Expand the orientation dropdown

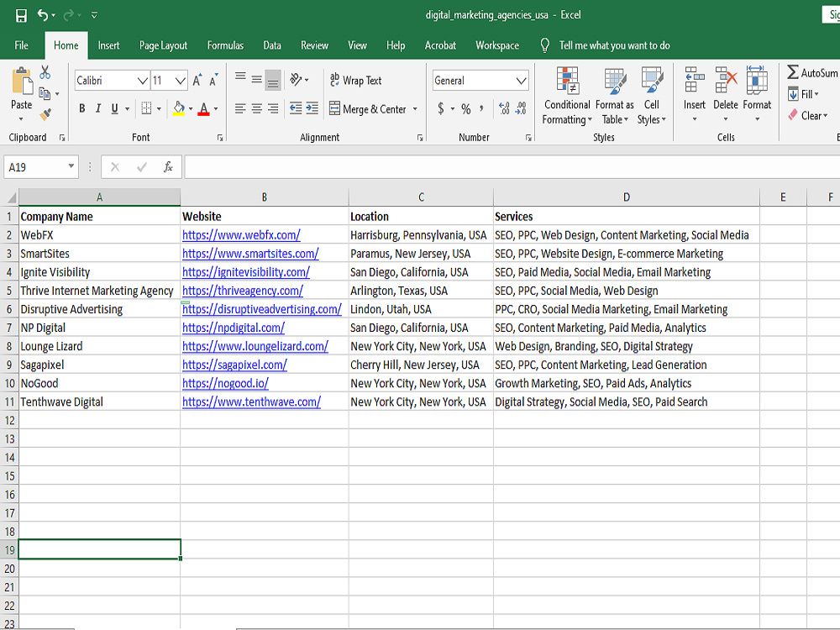click(307, 81)
